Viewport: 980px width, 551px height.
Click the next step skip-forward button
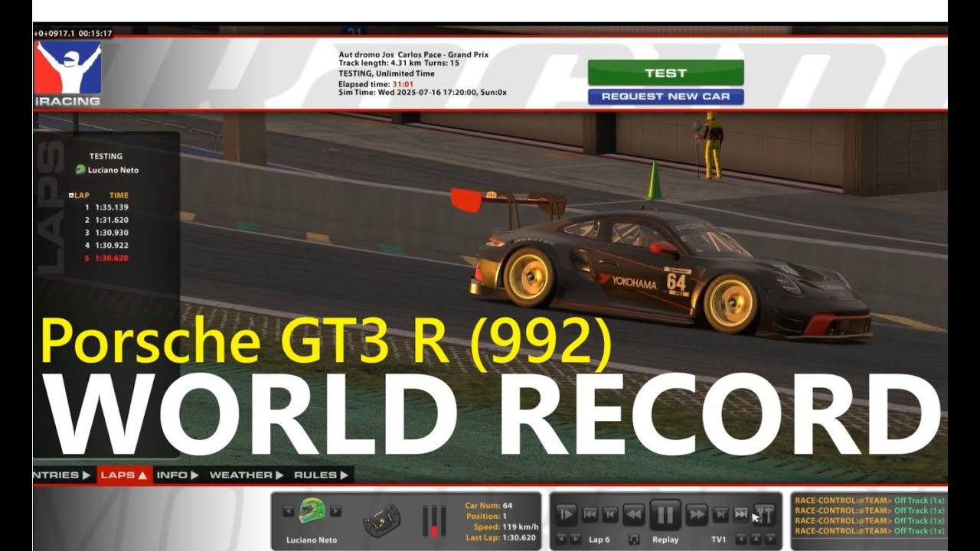[x=720, y=515]
